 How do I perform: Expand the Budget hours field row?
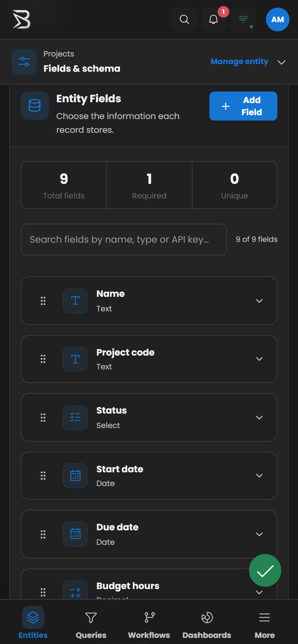tap(259, 592)
